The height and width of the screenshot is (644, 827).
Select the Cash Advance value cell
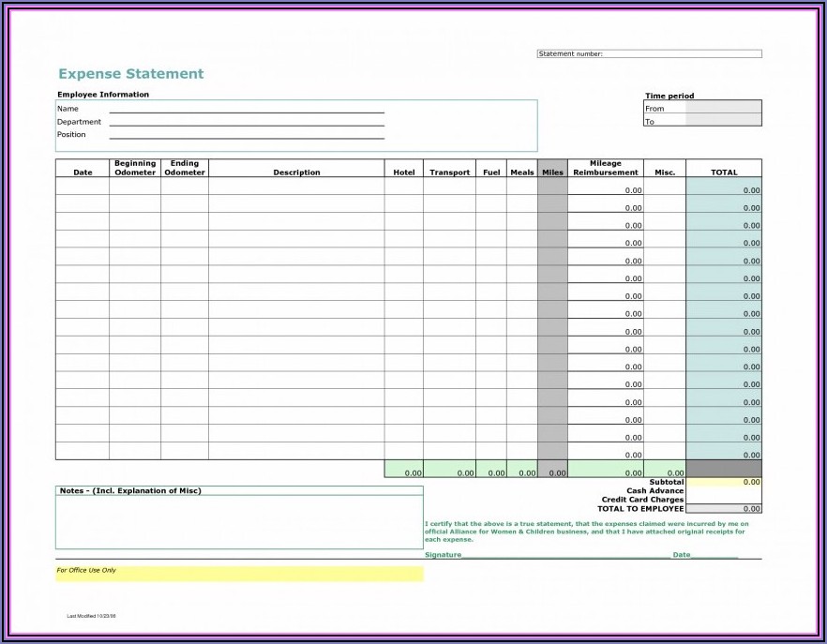724,491
